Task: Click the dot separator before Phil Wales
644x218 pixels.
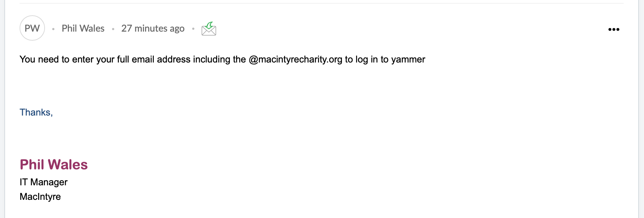Action: [53, 29]
